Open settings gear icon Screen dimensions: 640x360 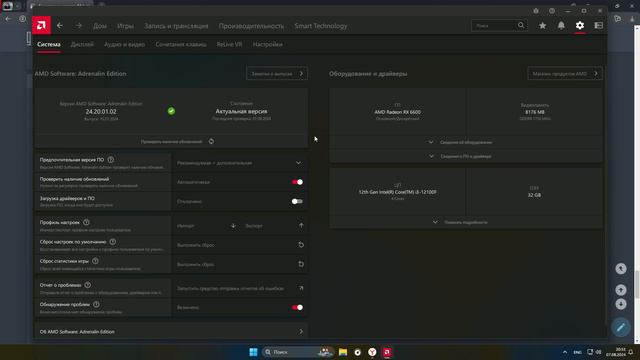(580, 25)
